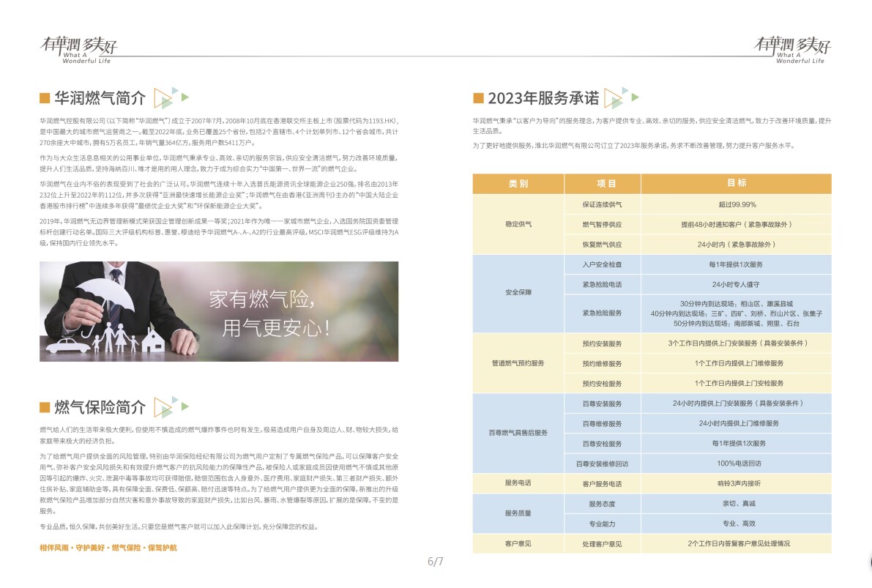Click the dark floating button at right edge
Screen dimensions: 872x588
click(x=868, y=560)
